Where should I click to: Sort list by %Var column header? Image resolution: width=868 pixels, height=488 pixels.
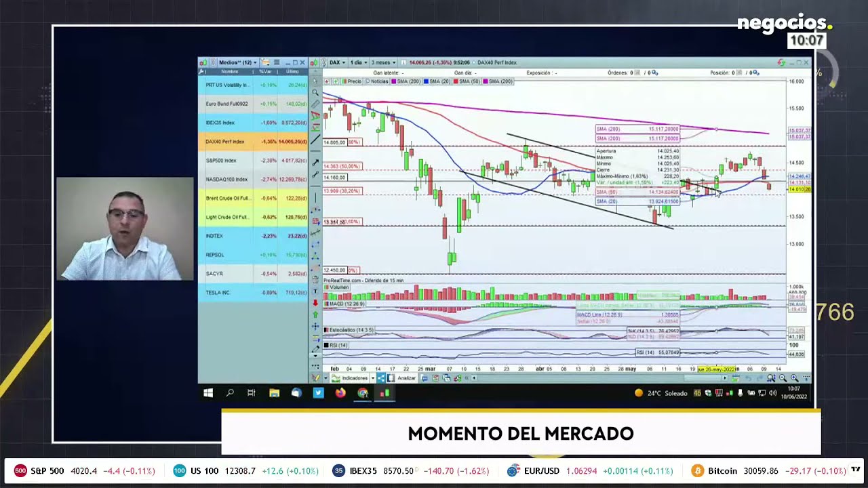265,71
